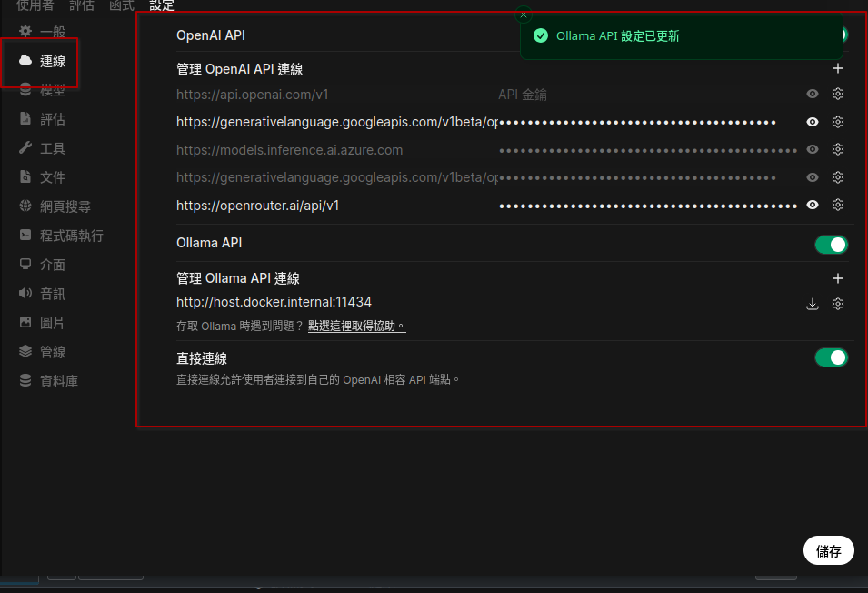Reveal the key for models.inference.ai.azure.com

812,149
